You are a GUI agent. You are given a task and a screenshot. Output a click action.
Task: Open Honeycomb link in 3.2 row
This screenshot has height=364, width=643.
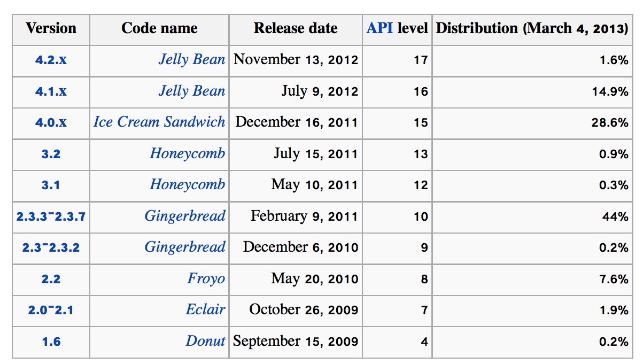(188, 153)
